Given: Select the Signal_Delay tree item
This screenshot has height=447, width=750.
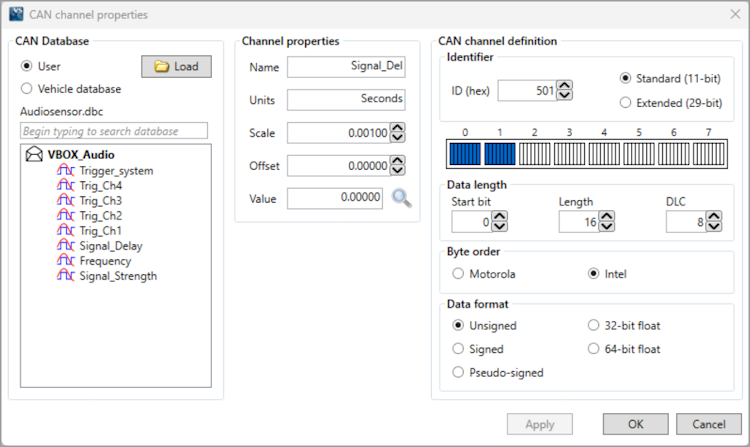Looking at the screenshot, I should pos(111,246).
